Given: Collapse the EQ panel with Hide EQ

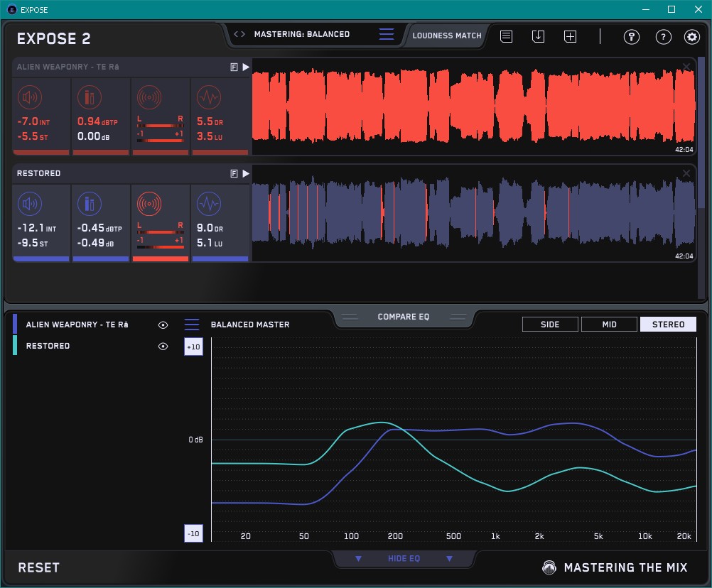Looking at the screenshot, I should pos(404,559).
